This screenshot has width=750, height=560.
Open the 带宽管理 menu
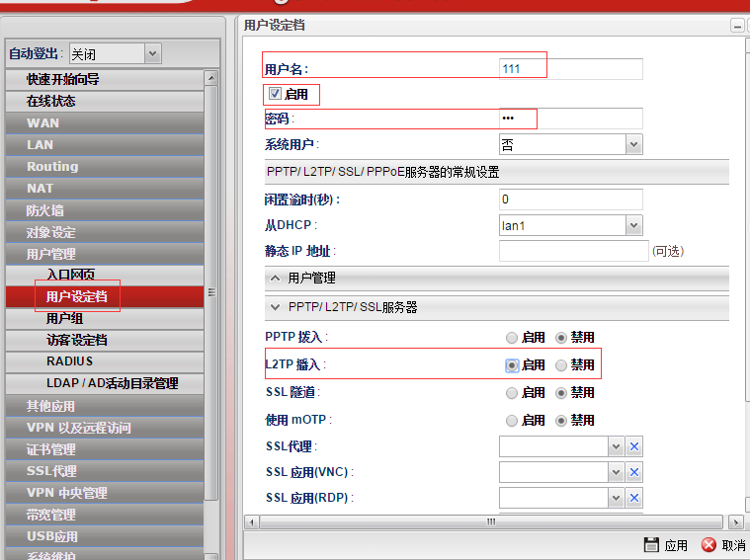pos(105,515)
